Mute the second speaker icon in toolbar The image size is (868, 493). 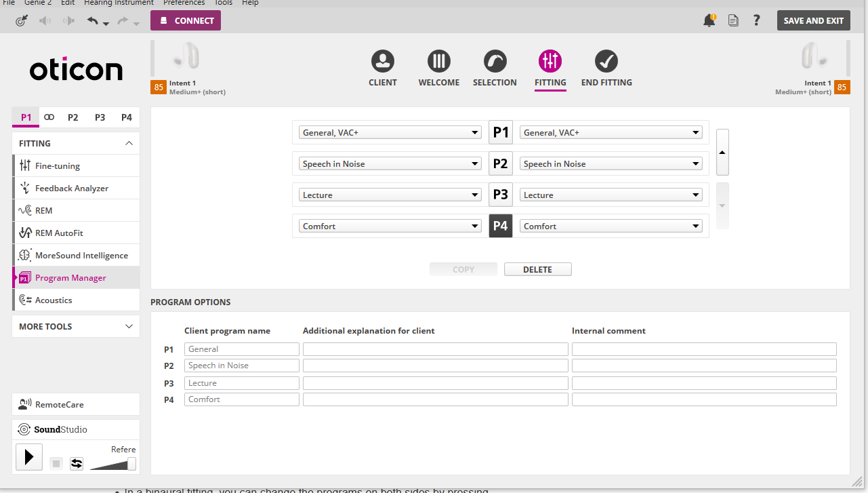(68, 21)
